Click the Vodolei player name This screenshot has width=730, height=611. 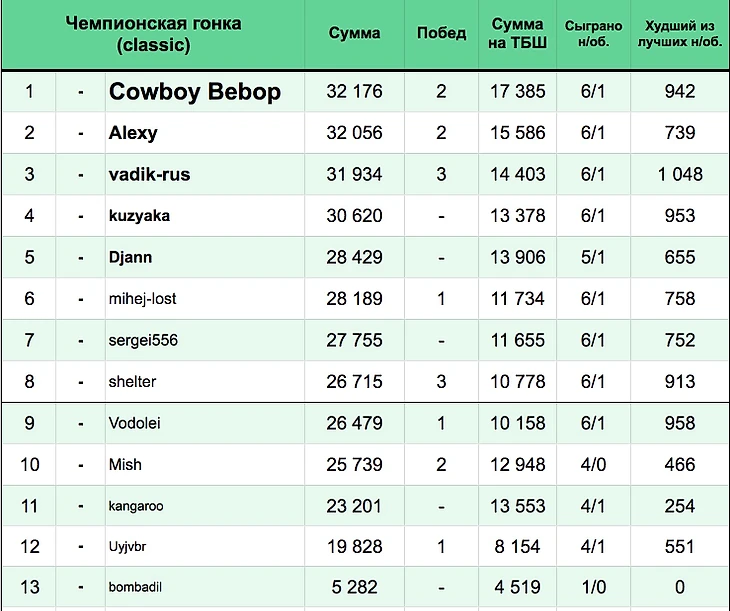(135, 423)
